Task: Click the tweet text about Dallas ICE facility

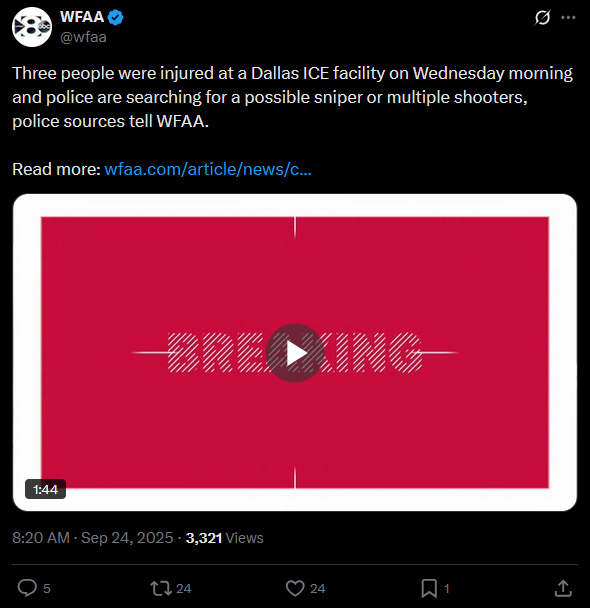Action: [293, 97]
